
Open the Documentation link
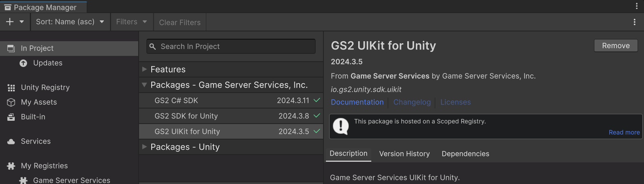click(x=357, y=102)
